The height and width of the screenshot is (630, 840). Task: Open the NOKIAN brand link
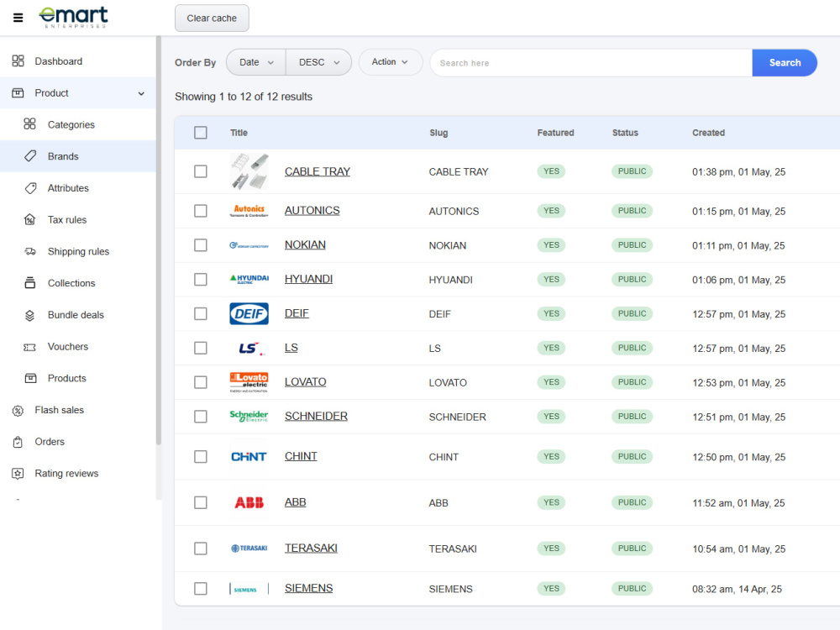click(x=305, y=244)
